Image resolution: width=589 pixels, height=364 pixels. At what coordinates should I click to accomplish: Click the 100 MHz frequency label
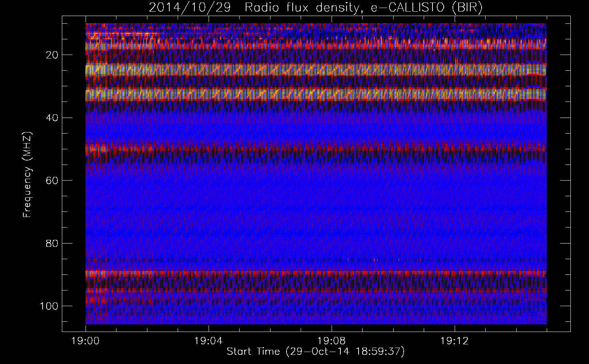(49, 306)
